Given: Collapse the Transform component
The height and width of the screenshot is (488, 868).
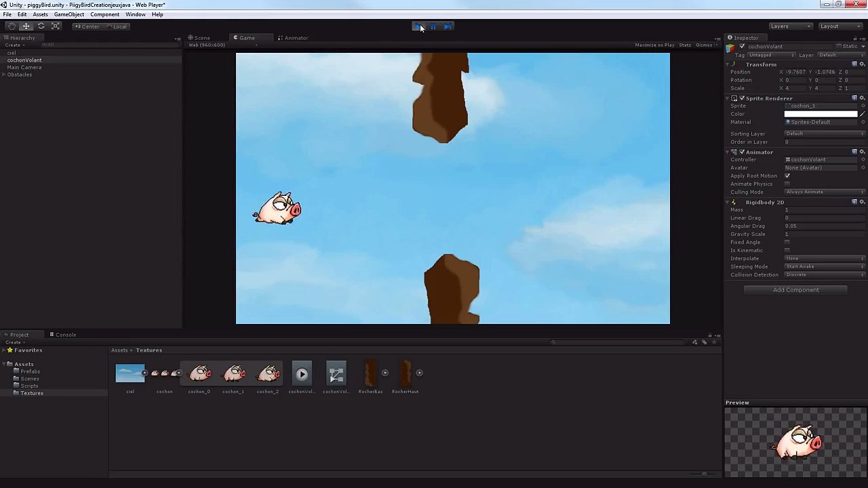Looking at the screenshot, I should [728, 64].
